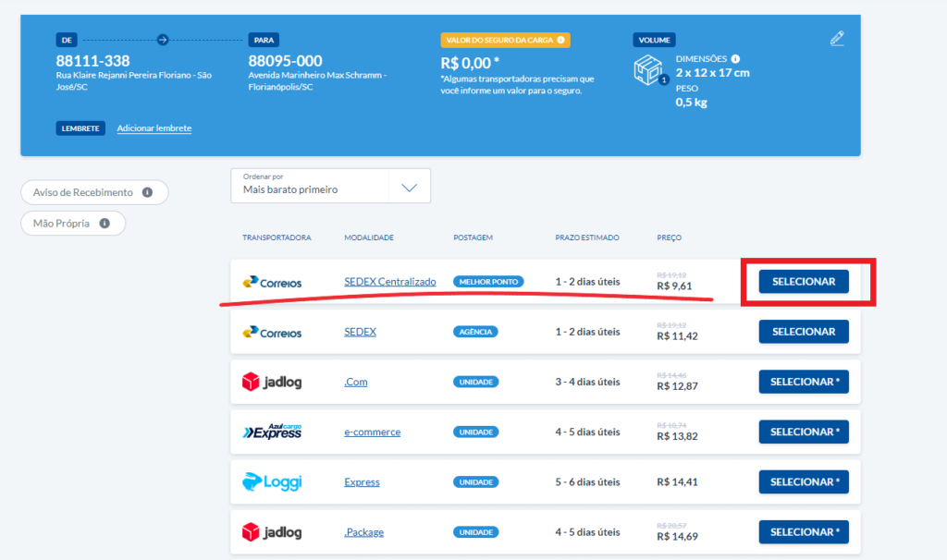Open Loggi Express modality link
The image size is (947, 560).
point(362,482)
